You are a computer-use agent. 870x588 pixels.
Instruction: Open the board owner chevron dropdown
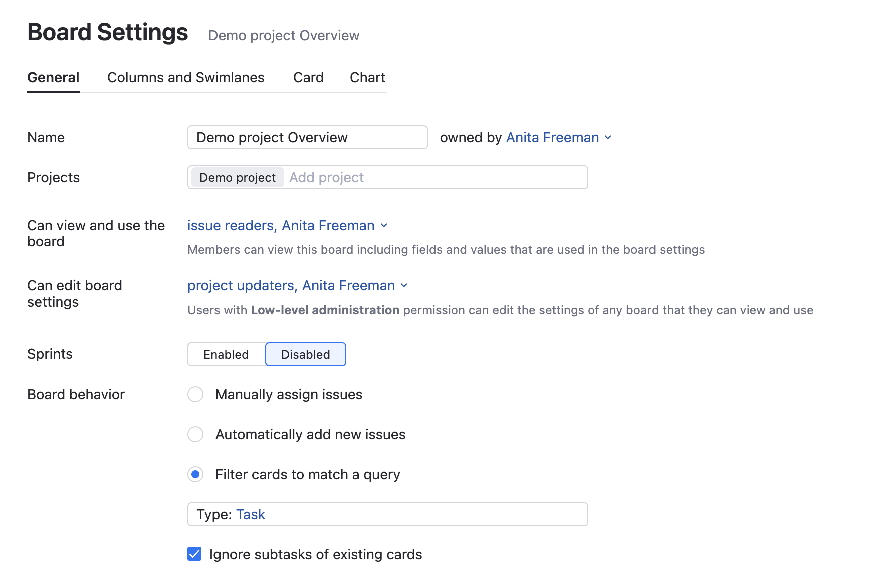(x=608, y=138)
